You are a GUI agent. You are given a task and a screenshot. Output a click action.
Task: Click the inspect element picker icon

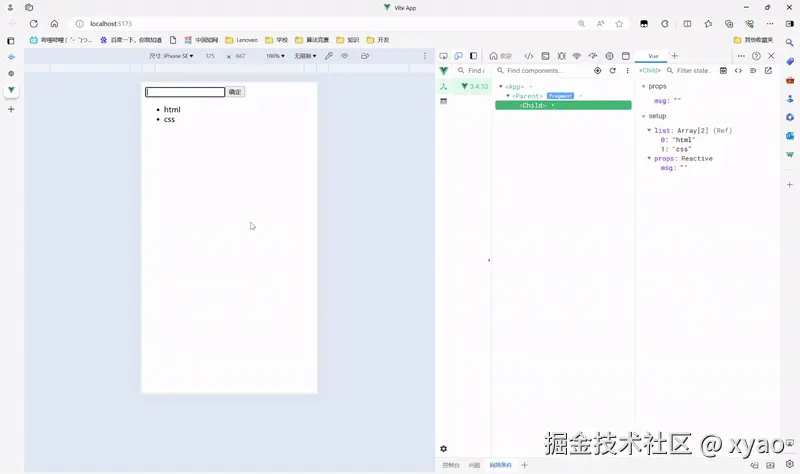pyautogui.click(x=443, y=56)
